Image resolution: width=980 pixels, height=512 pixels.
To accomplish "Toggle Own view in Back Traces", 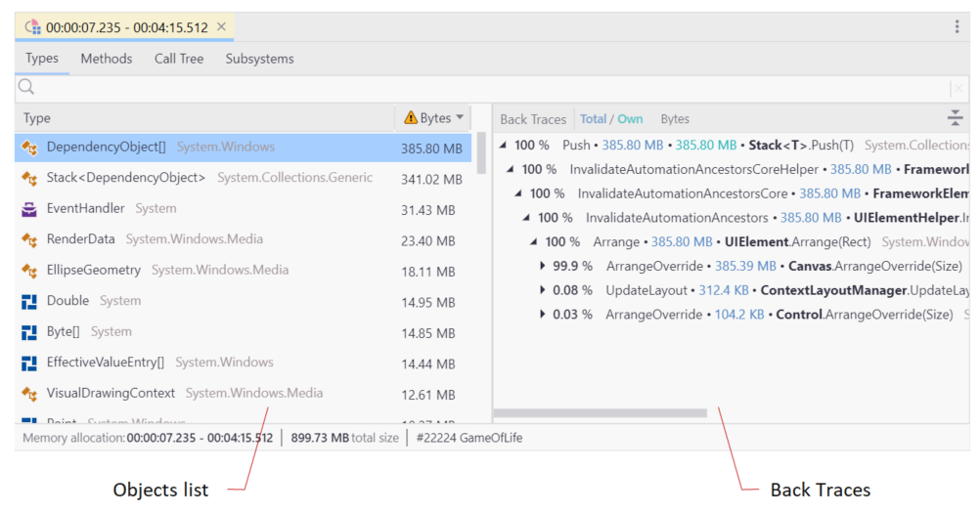I will (631, 119).
